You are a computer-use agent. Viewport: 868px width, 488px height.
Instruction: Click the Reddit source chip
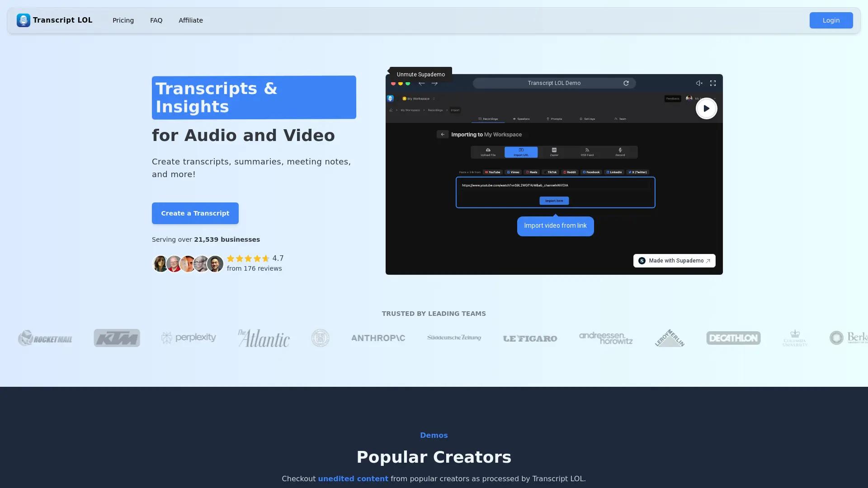pos(570,172)
